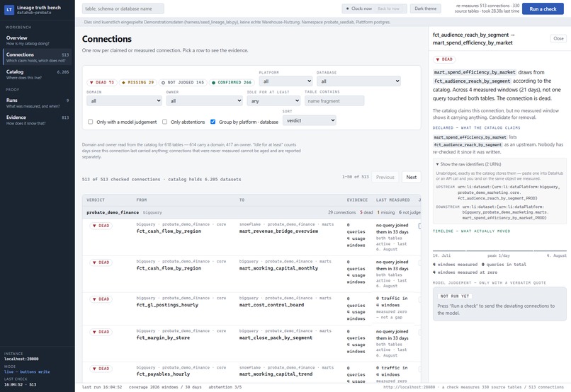
Task: Switch to Dark theme
Action: (425, 8)
